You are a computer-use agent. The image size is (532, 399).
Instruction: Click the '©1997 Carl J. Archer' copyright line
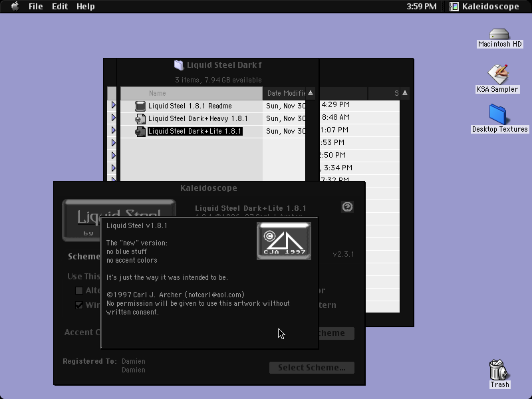[x=176, y=295]
